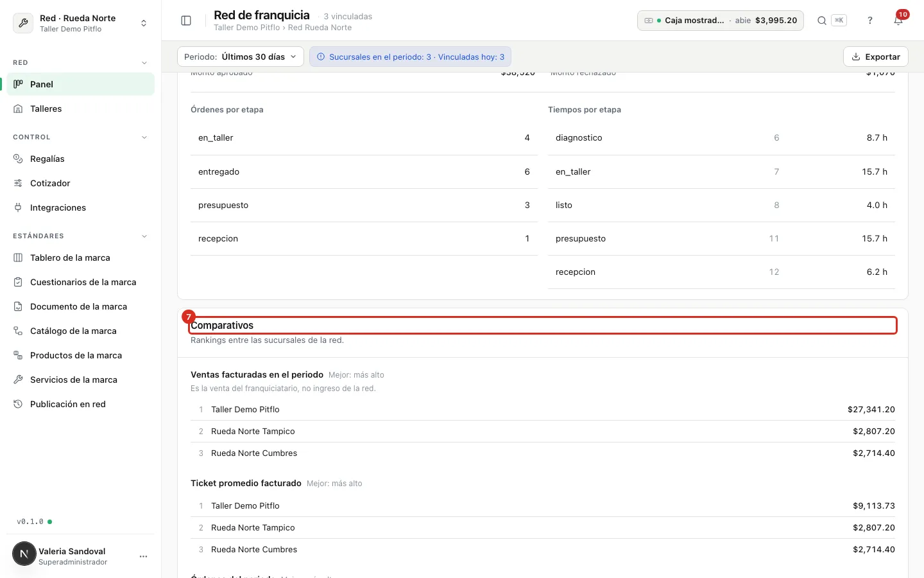Click the wrench workspace logo icon

24,23
